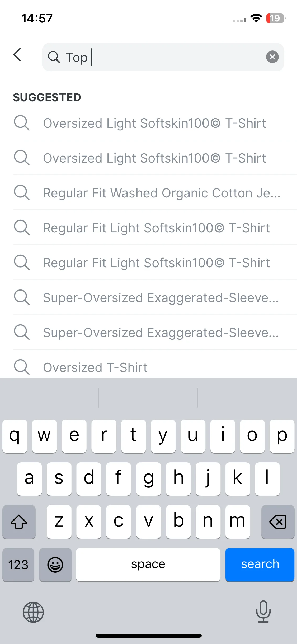This screenshot has width=297, height=644.
Task: Tap the letter q key
Action: (15, 436)
